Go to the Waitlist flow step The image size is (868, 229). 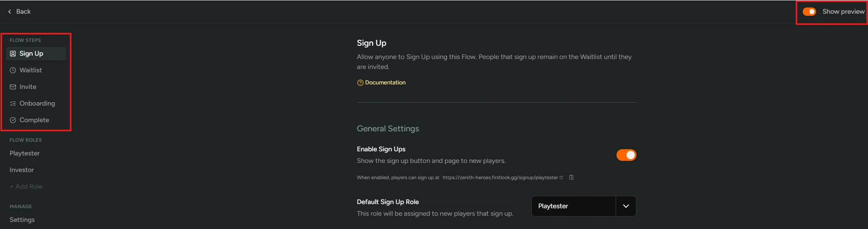pos(31,70)
